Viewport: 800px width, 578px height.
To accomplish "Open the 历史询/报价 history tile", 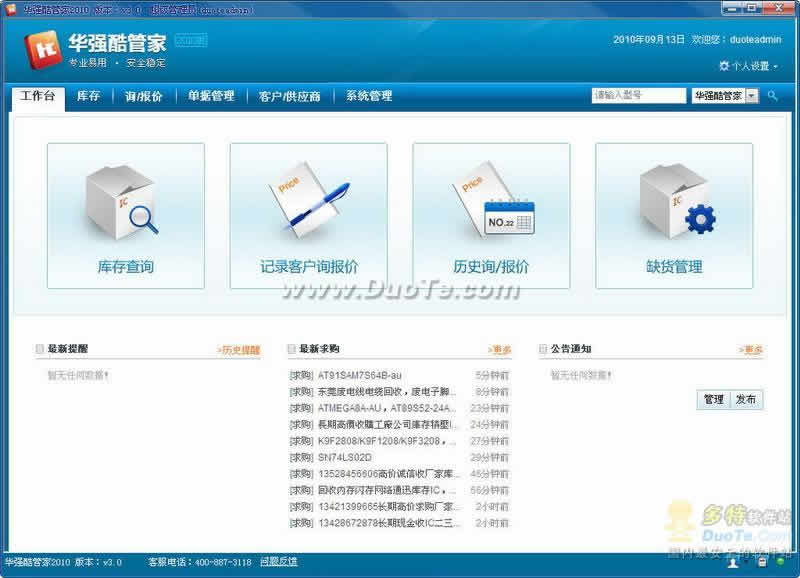I will click(x=491, y=216).
